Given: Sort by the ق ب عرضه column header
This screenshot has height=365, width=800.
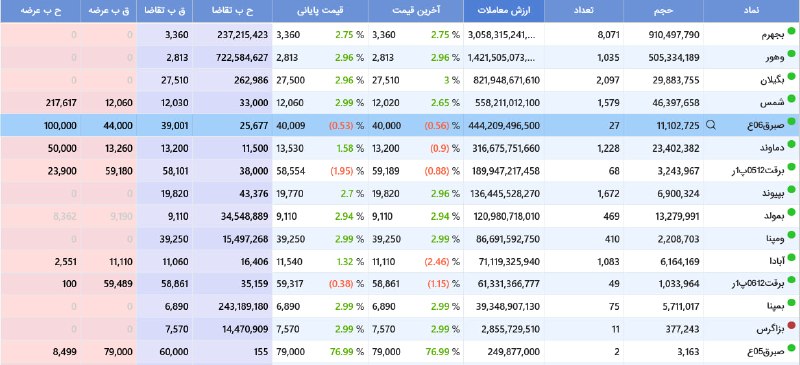Looking at the screenshot, I should [109, 11].
